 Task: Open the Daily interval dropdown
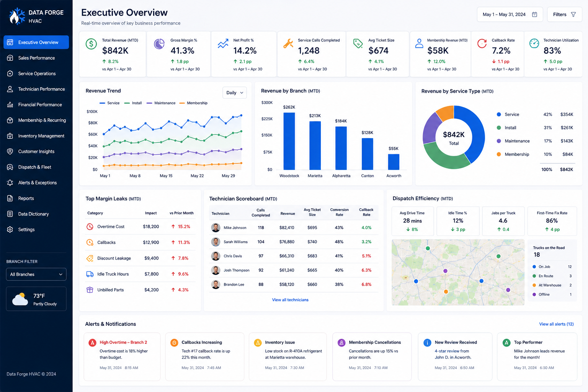pos(235,93)
